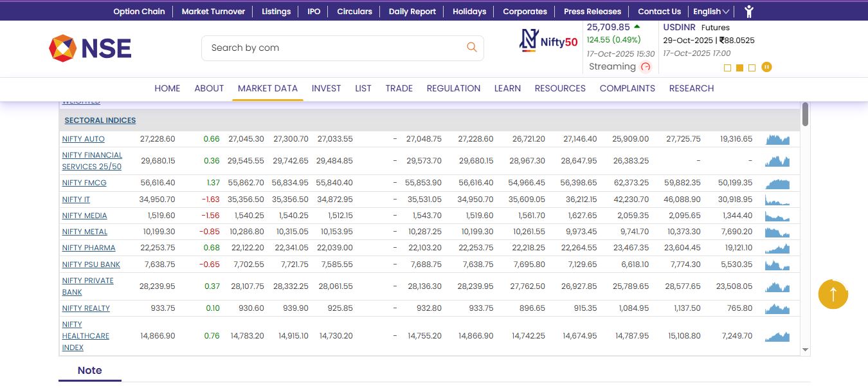The width and height of the screenshot is (868, 390).
Task: Click the NSE logo
Action: pyautogui.click(x=90, y=48)
